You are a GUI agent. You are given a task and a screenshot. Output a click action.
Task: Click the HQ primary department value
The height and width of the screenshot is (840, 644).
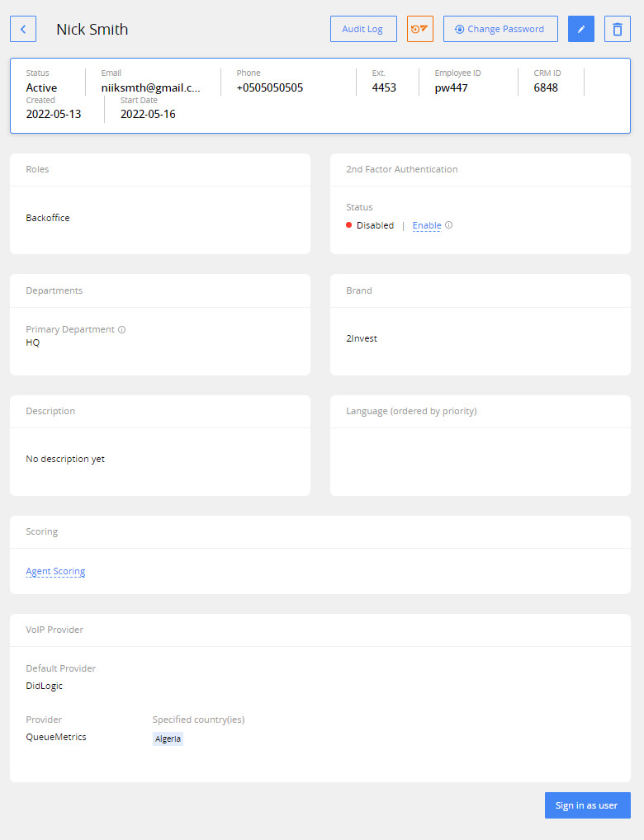[x=32, y=342]
